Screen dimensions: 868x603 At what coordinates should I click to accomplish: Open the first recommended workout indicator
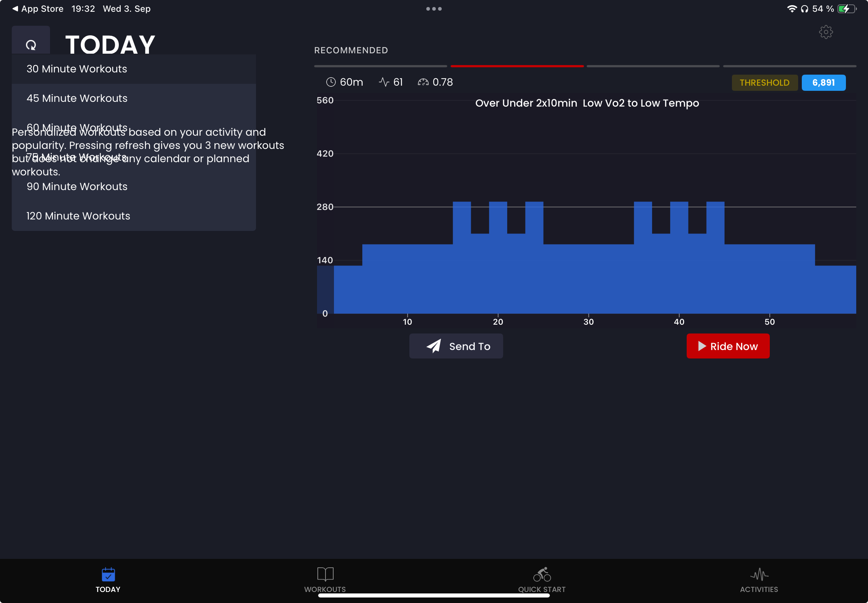pos(381,66)
